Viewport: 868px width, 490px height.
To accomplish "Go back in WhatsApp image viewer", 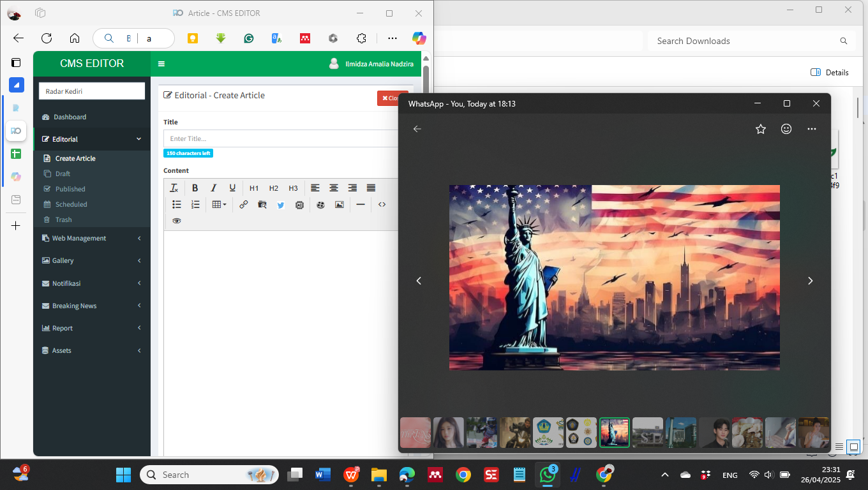I will tap(417, 129).
